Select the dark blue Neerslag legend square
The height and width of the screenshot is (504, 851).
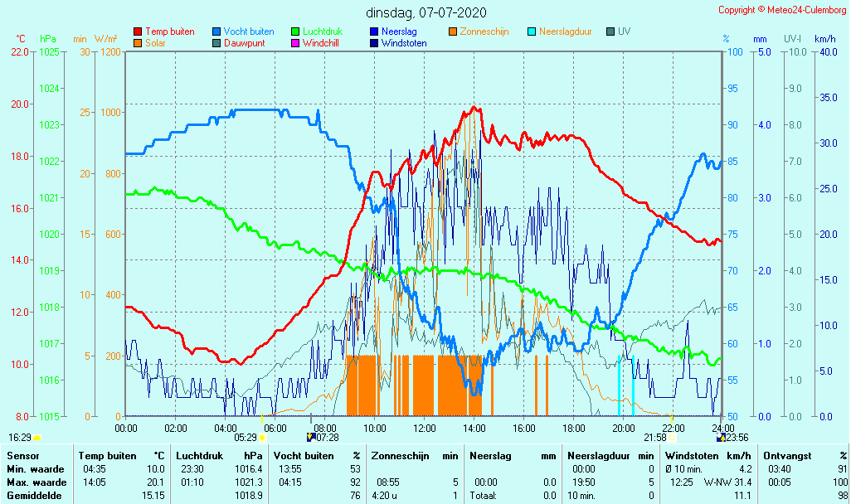[374, 31]
